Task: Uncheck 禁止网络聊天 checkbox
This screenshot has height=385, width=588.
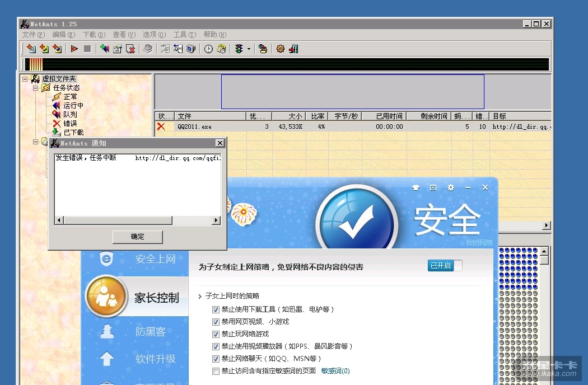Action: point(216,359)
